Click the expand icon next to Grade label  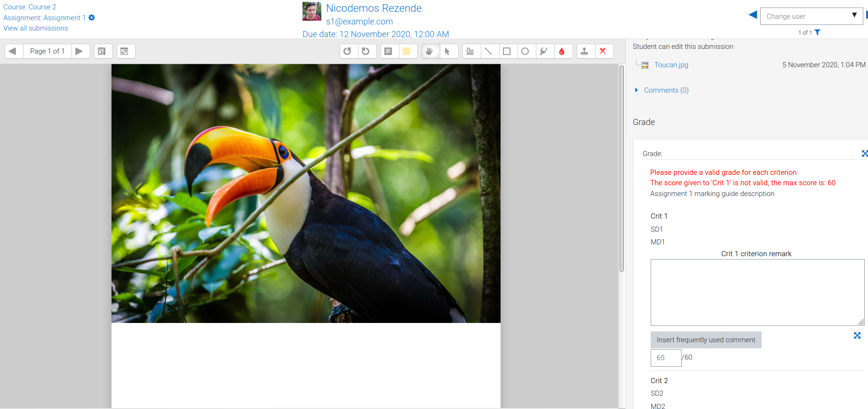coord(865,154)
